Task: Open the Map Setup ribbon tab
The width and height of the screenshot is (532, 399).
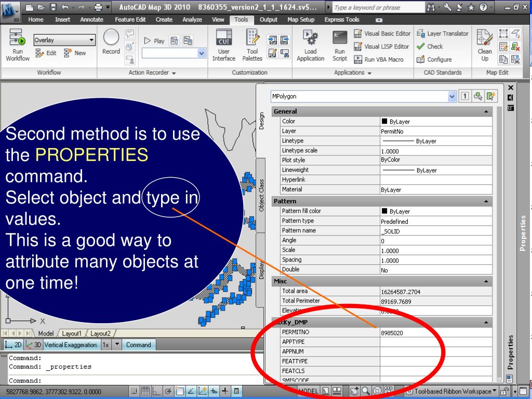Action: [301, 20]
